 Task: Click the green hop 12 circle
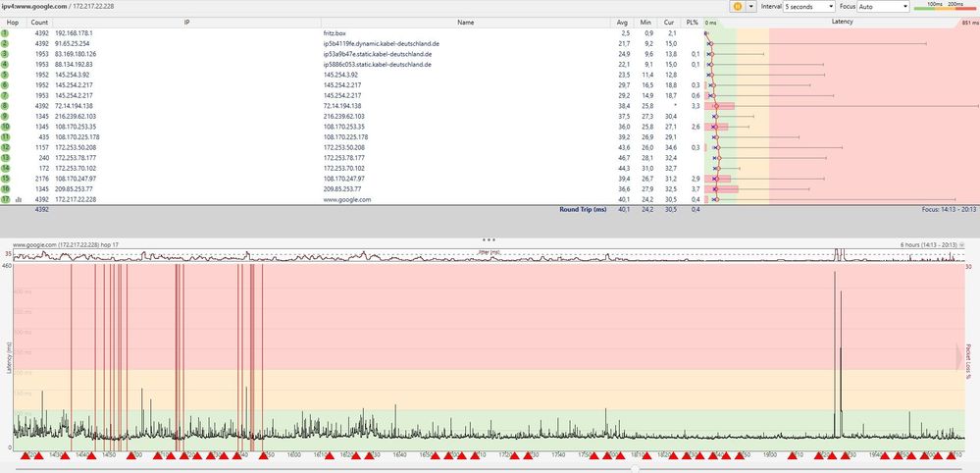click(x=5, y=147)
